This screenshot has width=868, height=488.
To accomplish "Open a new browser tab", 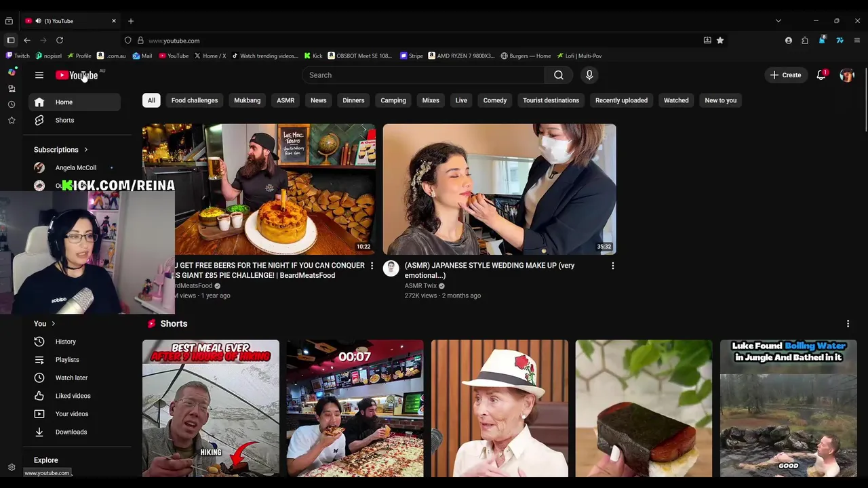I will coord(131,21).
